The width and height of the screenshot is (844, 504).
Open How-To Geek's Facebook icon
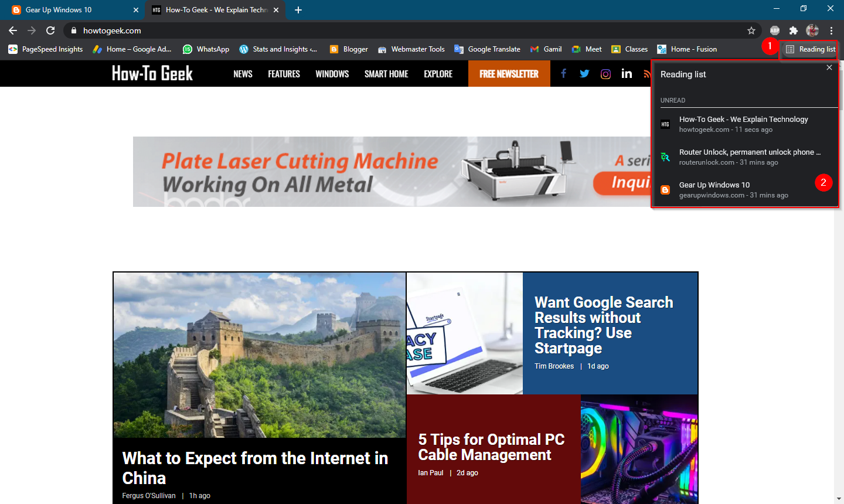(x=563, y=73)
